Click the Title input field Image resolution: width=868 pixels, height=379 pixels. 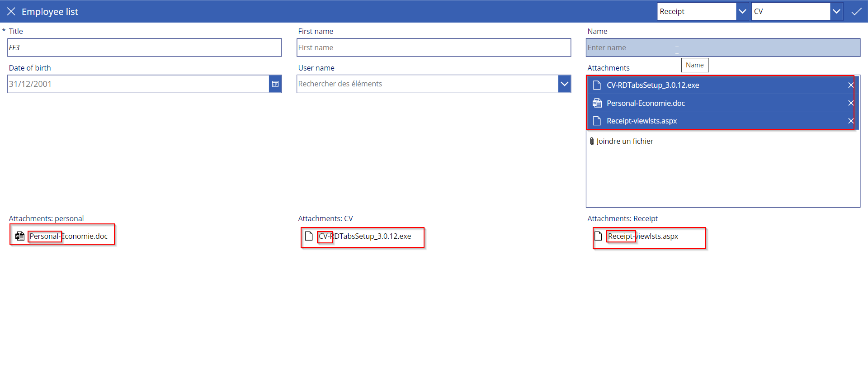click(x=144, y=47)
